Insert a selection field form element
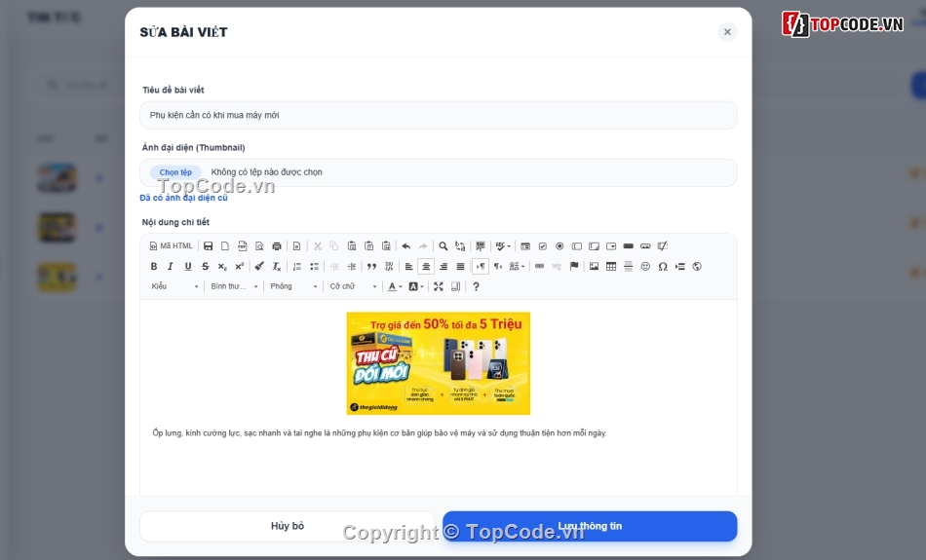 [x=611, y=246]
